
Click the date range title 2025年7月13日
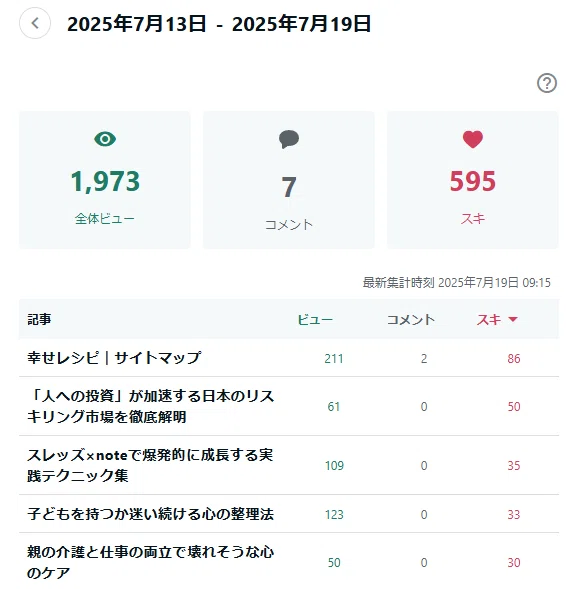click(136, 24)
